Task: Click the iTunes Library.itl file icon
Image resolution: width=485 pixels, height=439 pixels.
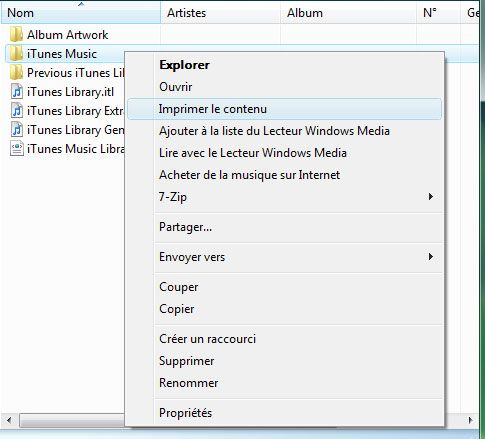Action: [17, 92]
